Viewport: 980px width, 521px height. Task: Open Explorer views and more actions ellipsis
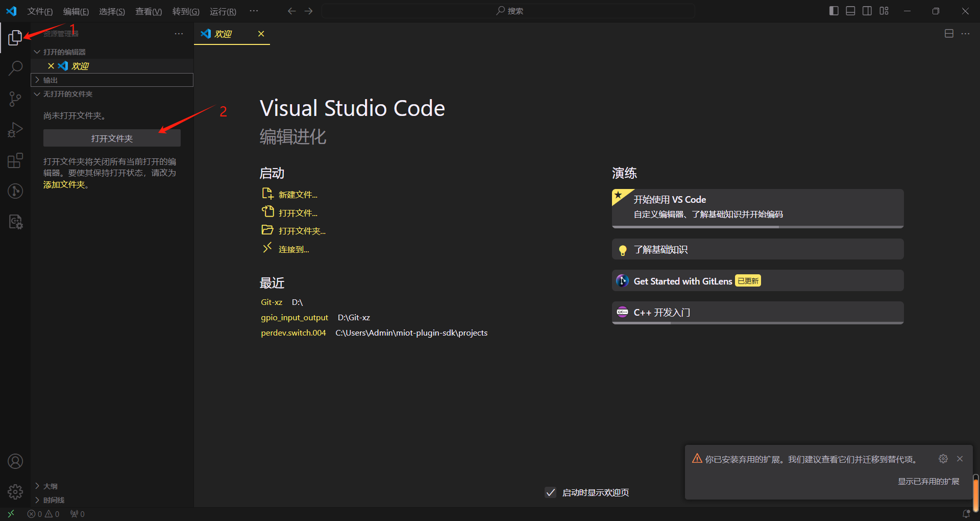(179, 34)
